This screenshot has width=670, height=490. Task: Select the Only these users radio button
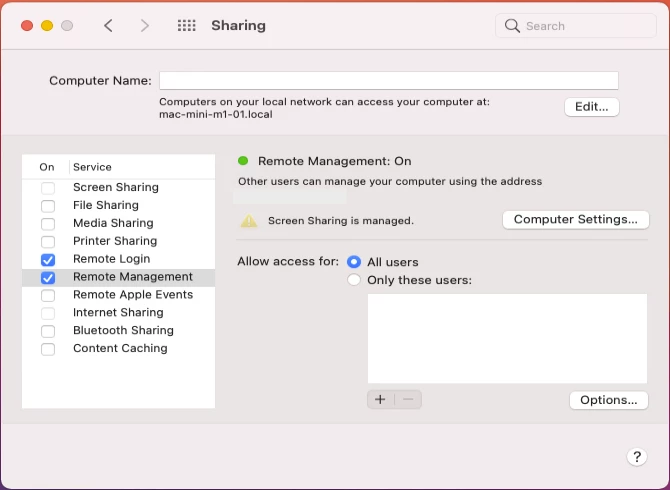(x=354, y=280)
